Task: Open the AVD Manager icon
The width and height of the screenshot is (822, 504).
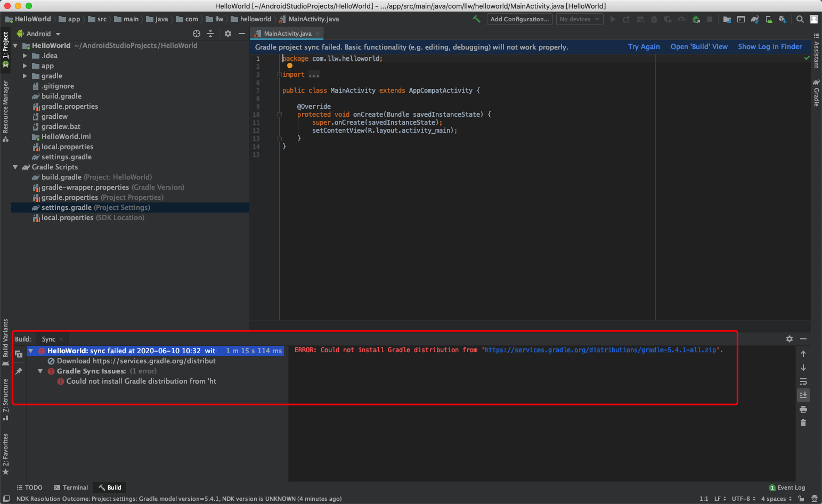Action: click(x=769, y=19)
